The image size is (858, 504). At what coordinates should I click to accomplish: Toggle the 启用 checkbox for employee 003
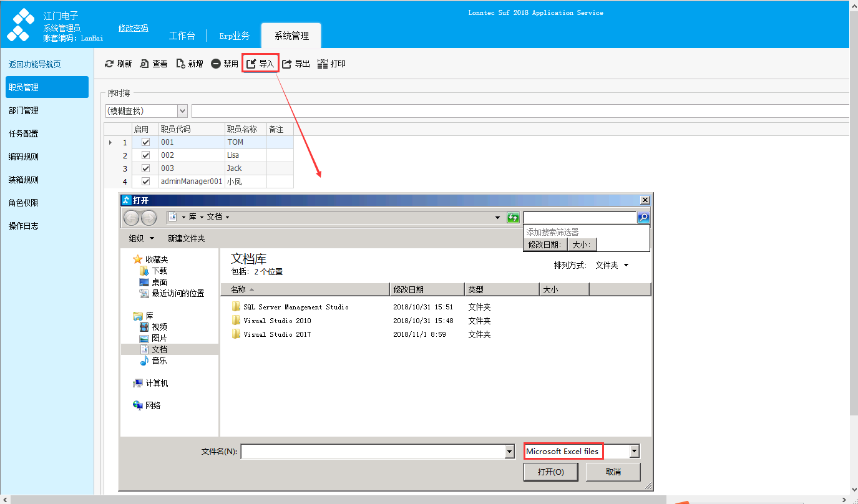click(146, 168)
